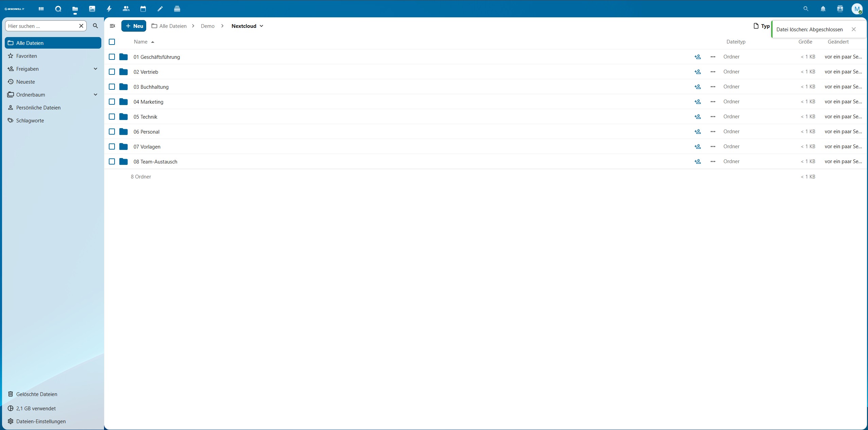The height and width of the screenshot is (430, 868).
Task: Share the 04 Marketing folder
Action: pos(697,102)
